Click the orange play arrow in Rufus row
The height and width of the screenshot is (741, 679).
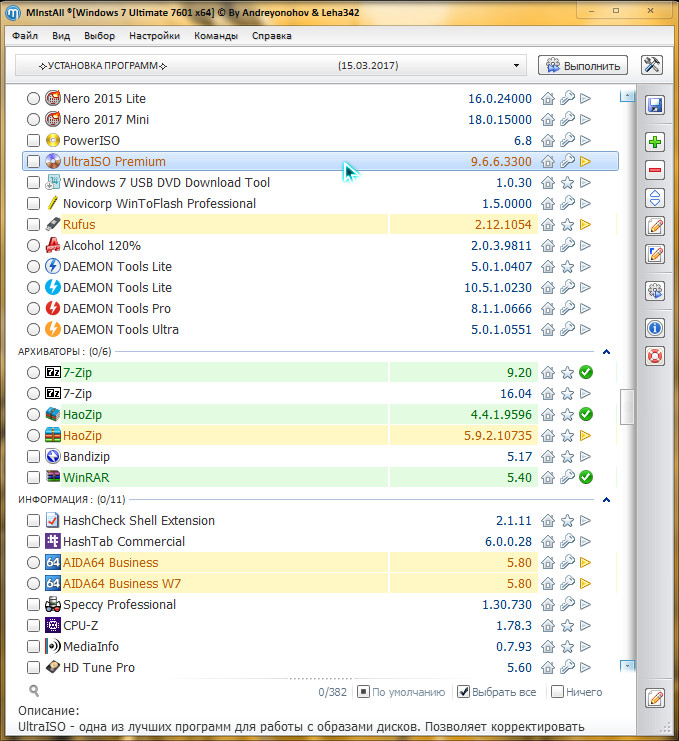585,224
